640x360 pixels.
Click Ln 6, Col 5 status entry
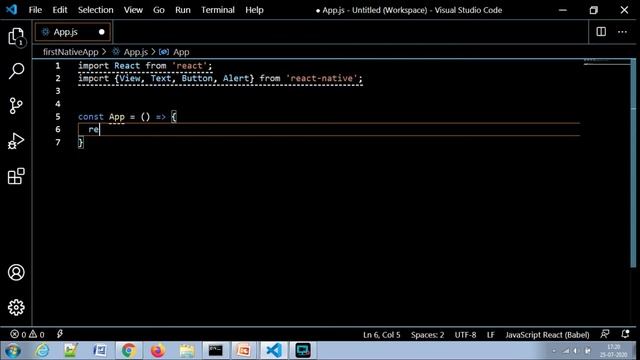coord(382,335)
